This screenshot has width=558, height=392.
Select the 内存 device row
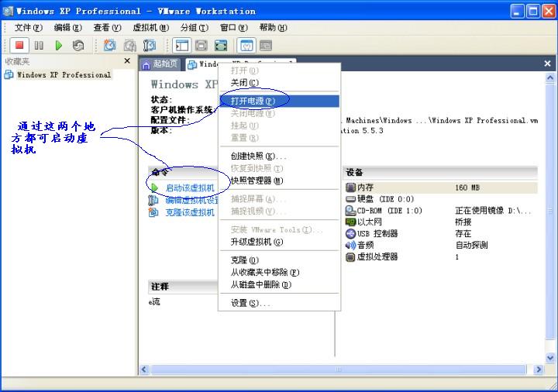tap(365, 187)
